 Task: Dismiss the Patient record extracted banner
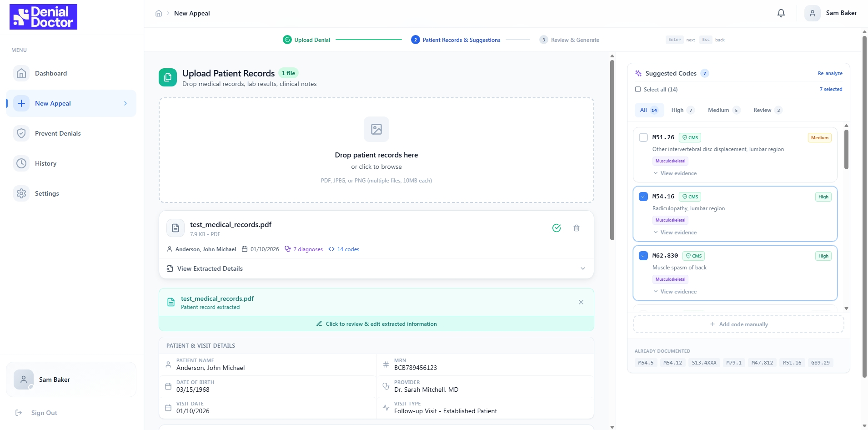click(581, 302)
